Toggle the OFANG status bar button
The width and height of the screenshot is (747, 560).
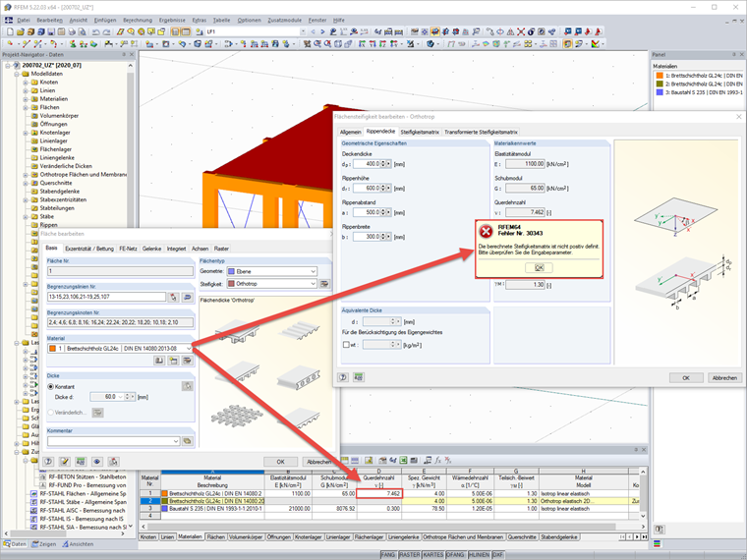click(x=455, y=555)
